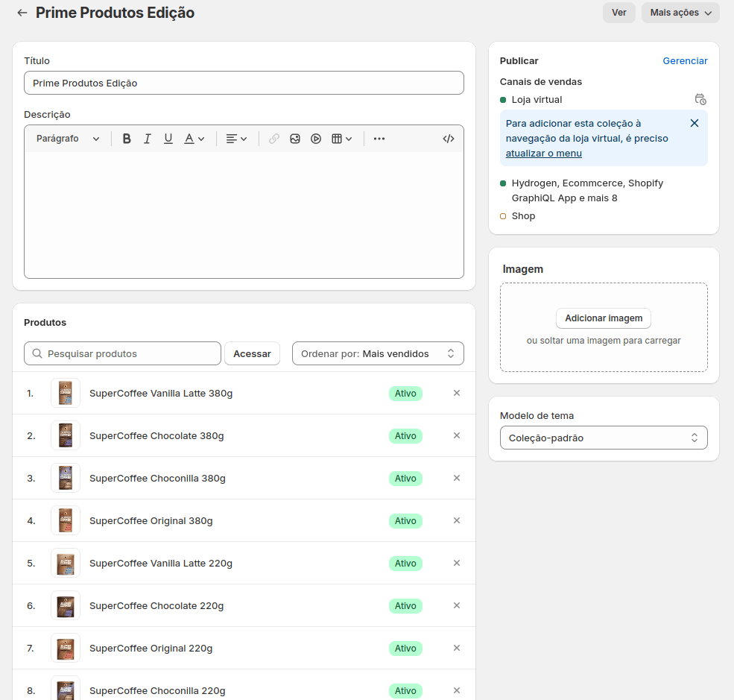734x700 pixels.
Task: Click the SuperCoffee Chocolate 380g product name
Action: [x=156, y=436]
